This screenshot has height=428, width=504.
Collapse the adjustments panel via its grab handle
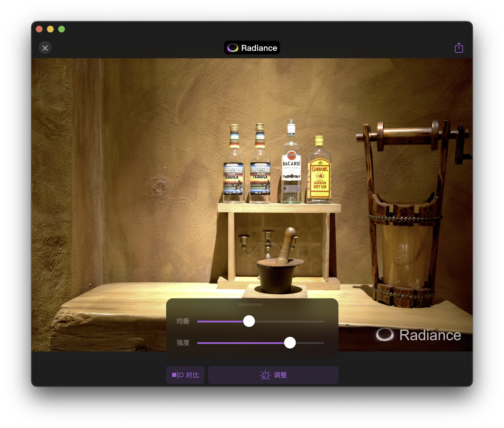coord(251,305)
